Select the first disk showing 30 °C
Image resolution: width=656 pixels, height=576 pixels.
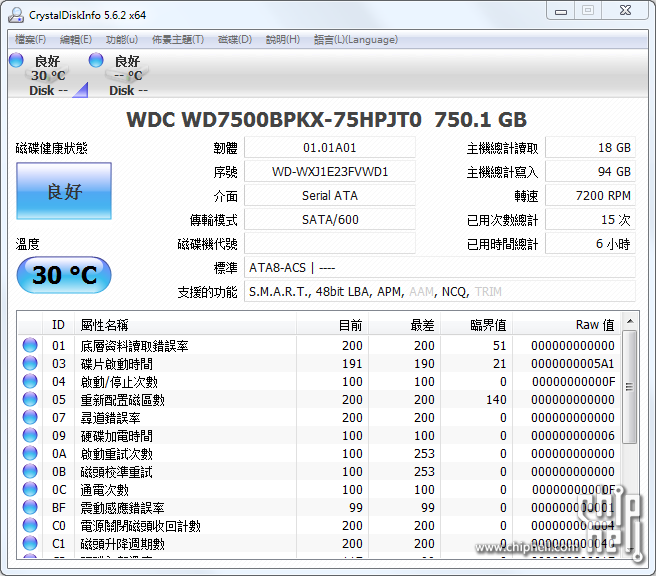click(x=48, y=75)
